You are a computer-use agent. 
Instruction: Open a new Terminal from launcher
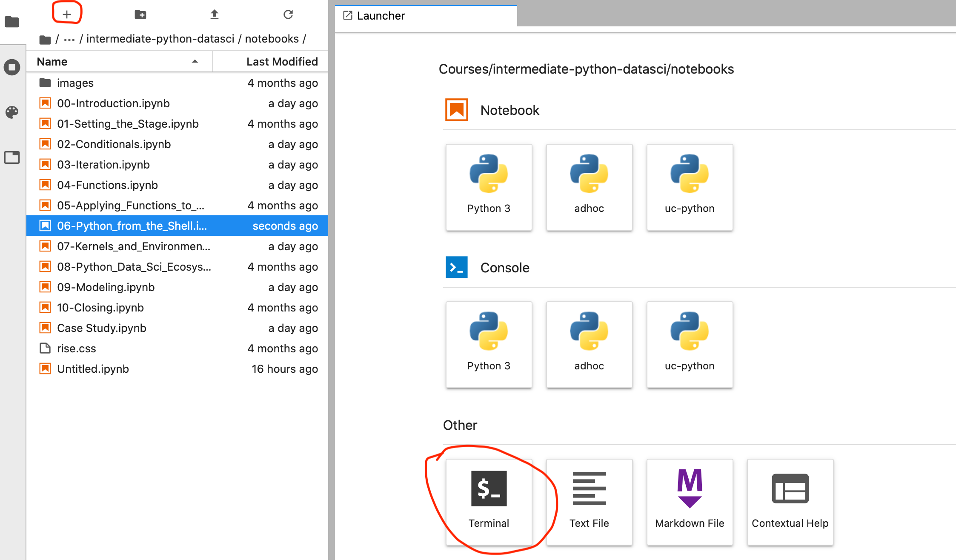pos(489,502)
